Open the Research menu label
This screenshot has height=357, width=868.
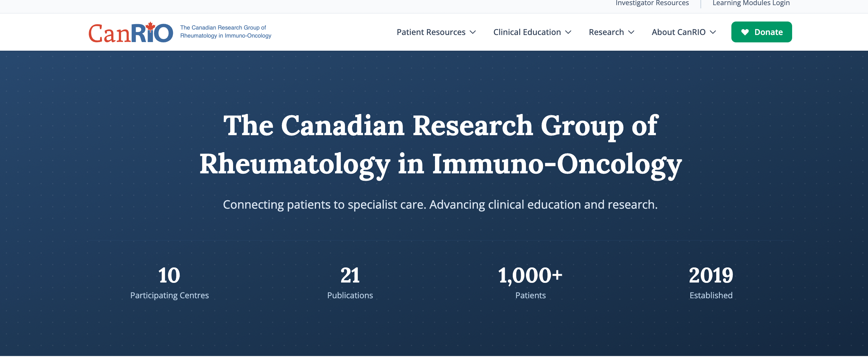pos(606,32)
